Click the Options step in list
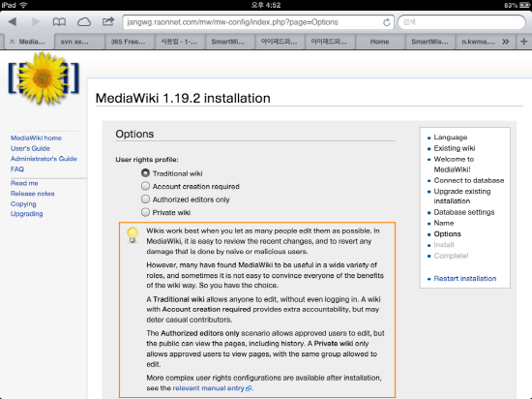Image resolution: width=532 pixels, height=399 pixels. pyautogui.click(x=448, y=234)
